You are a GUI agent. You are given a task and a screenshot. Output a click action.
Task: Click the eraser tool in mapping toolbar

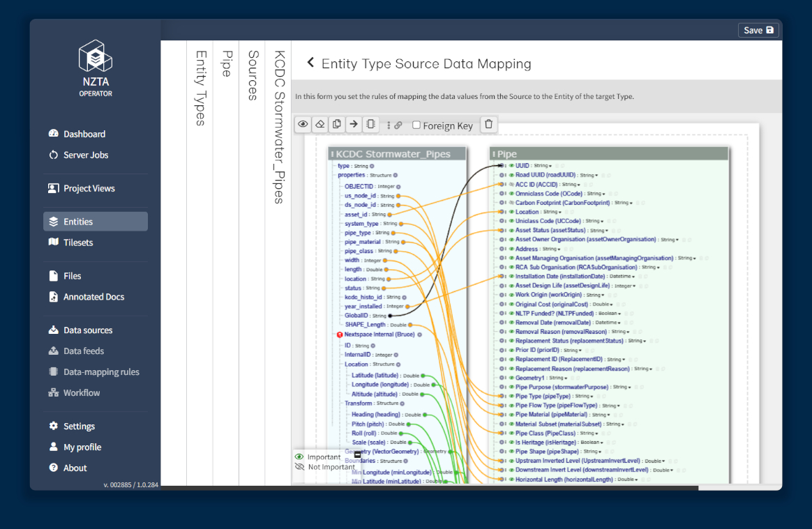[x=320, y=124]
